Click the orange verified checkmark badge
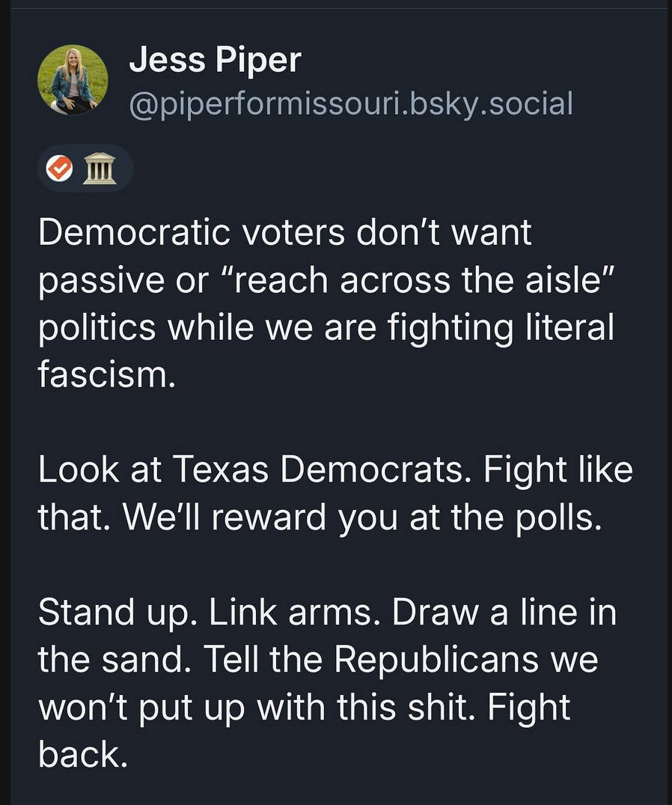 click(60, 168)
